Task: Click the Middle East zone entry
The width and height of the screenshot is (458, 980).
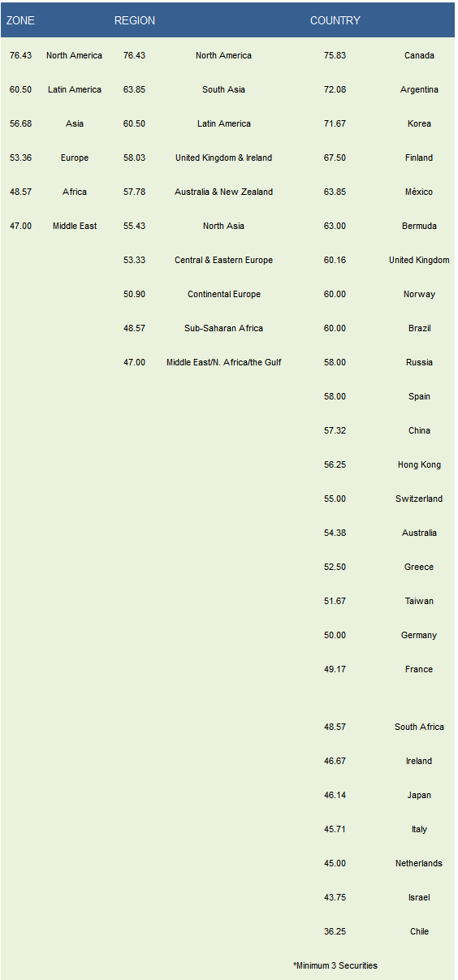Action: (75, 226)
